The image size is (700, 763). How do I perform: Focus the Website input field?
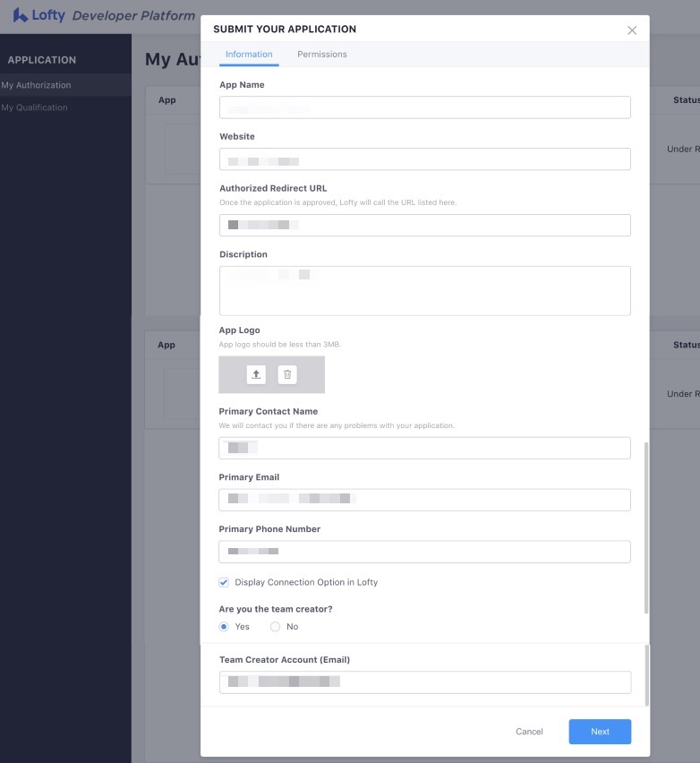point(424,159)
